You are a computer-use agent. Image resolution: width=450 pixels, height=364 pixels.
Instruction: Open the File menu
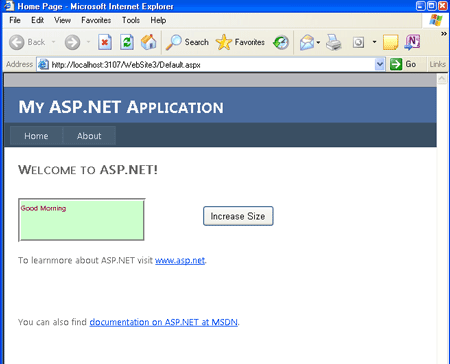point(15,20)
